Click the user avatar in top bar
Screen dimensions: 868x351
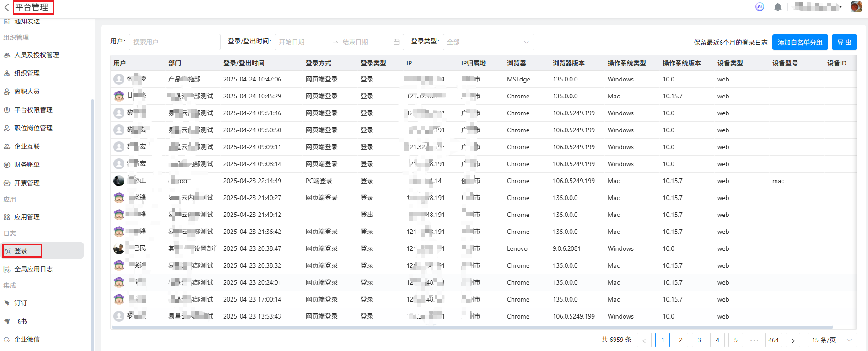coord(856,7)
